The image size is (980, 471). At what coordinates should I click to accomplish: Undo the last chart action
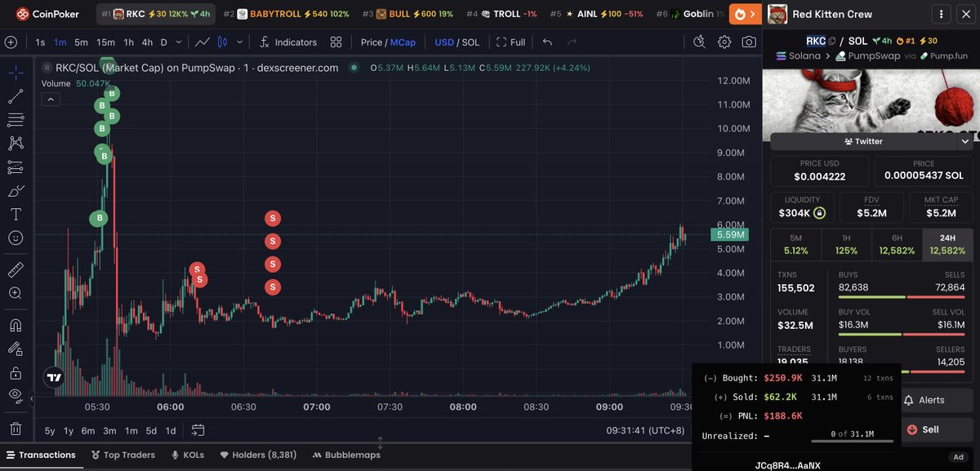tap(546, 42)
